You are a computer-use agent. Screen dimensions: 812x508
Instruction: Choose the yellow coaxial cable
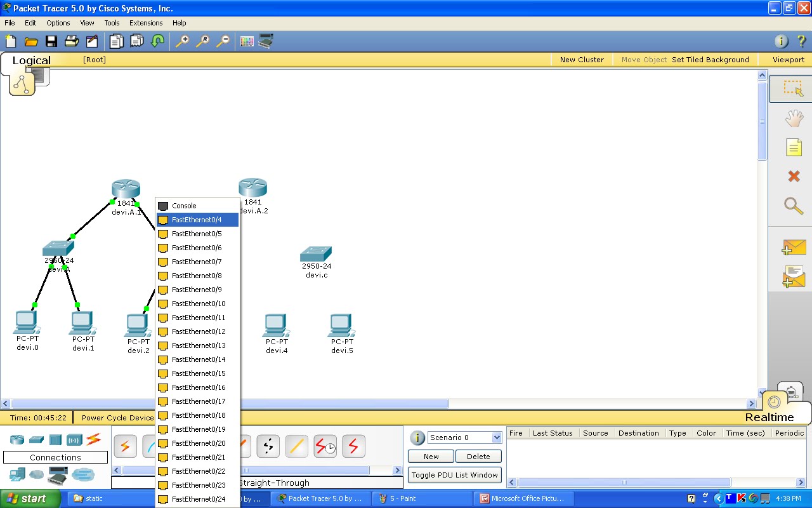point(296,446)
